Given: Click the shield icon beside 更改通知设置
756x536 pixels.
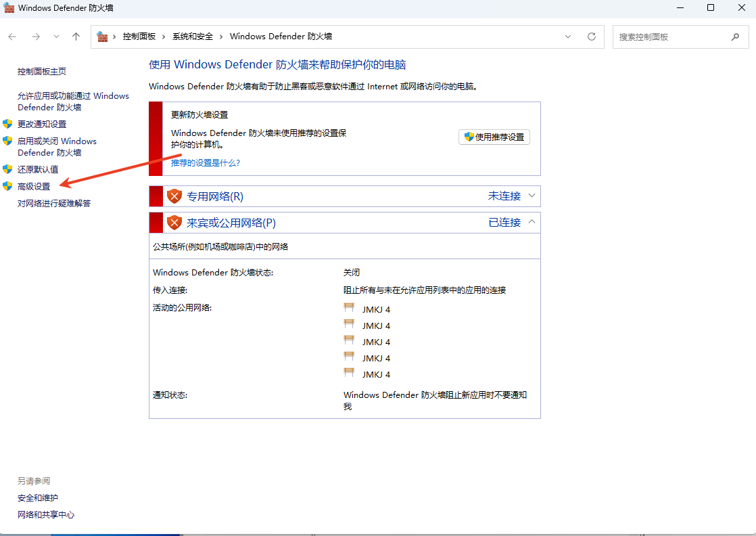Looking at the screenshot, I should 7,124.
